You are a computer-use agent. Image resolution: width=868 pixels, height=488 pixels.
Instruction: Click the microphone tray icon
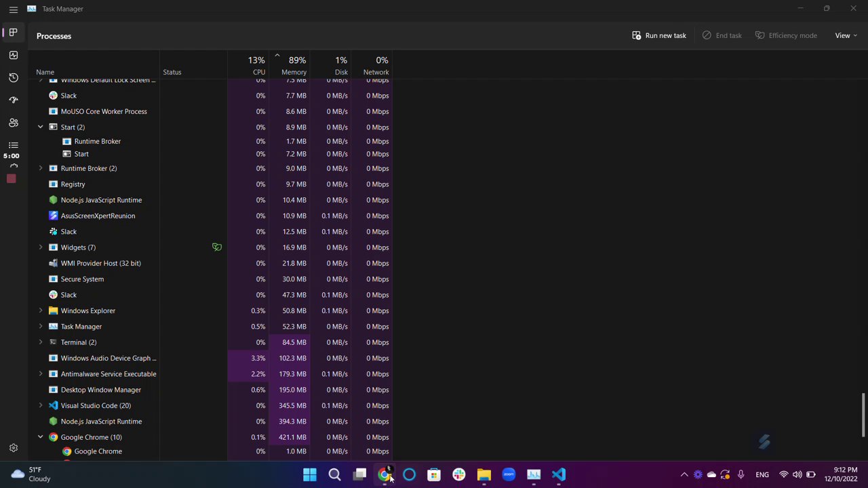(x=741, y=474)
